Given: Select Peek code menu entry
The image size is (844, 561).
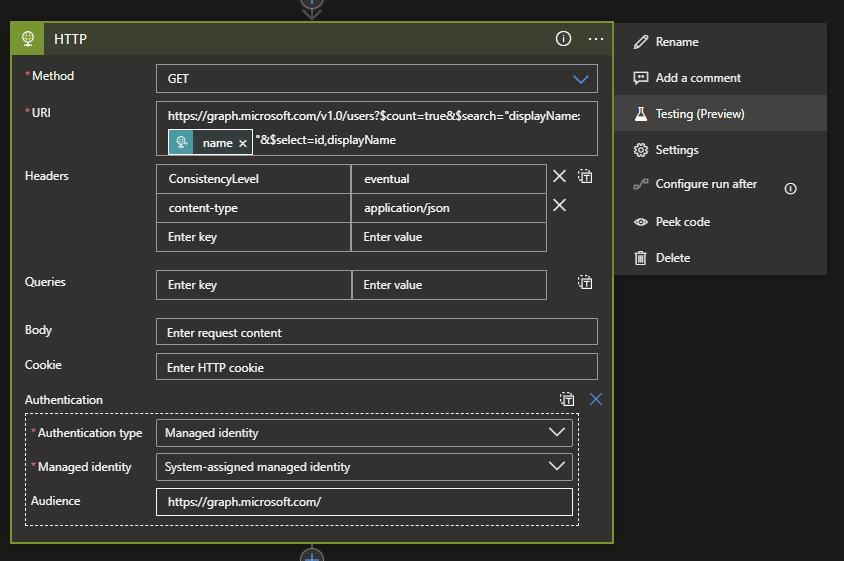Looking at the screenshot, I should (x=720, y=222).
